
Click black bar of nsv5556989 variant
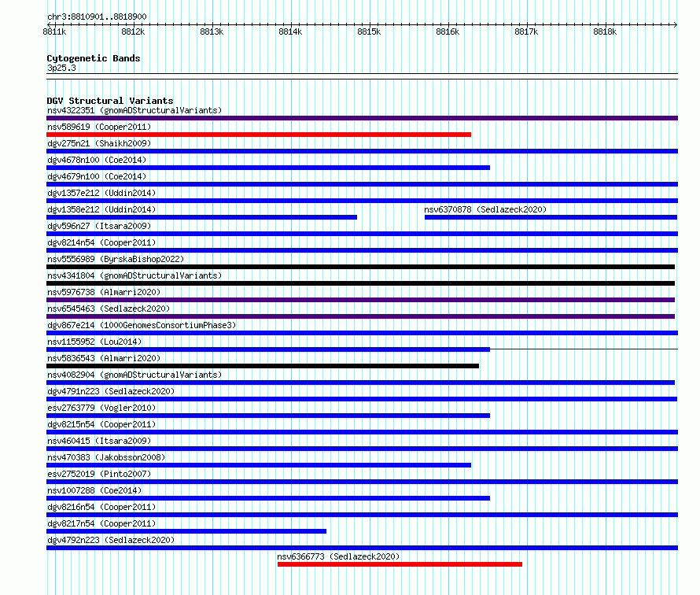click(x=361, y=267)
